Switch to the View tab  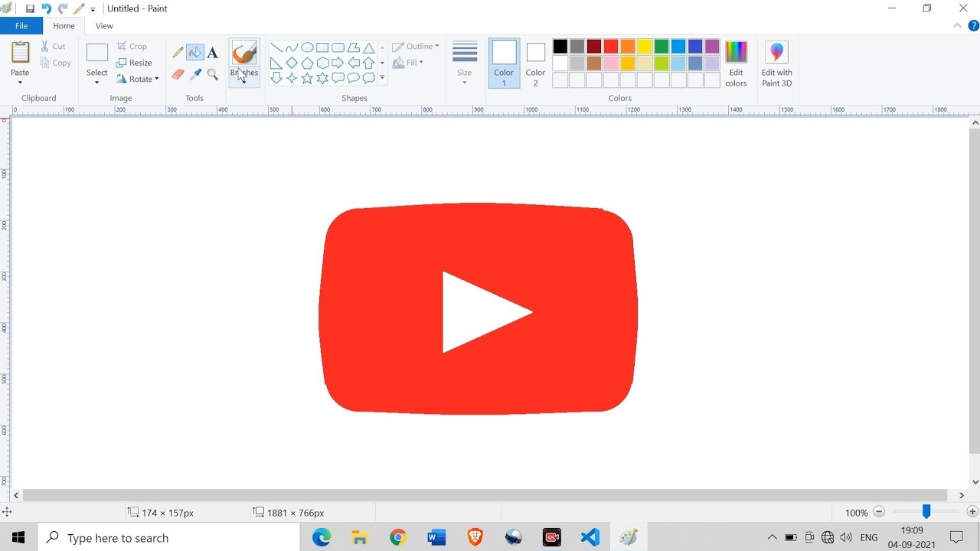click(104, 26)
